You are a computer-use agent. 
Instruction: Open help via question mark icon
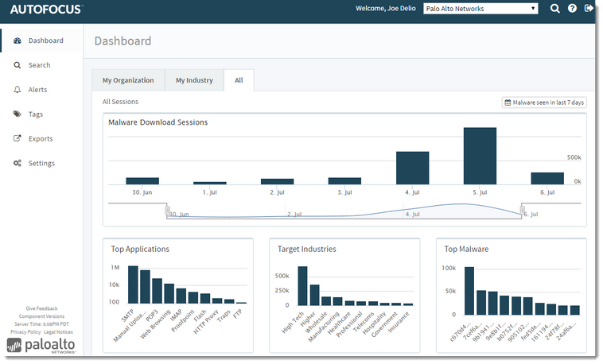tap(572, 9)
